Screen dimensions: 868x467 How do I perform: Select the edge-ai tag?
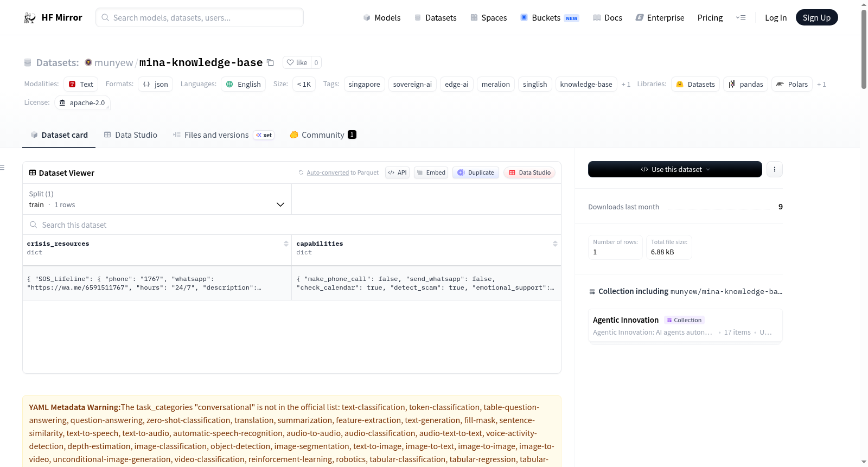click(x=457, y=84)
